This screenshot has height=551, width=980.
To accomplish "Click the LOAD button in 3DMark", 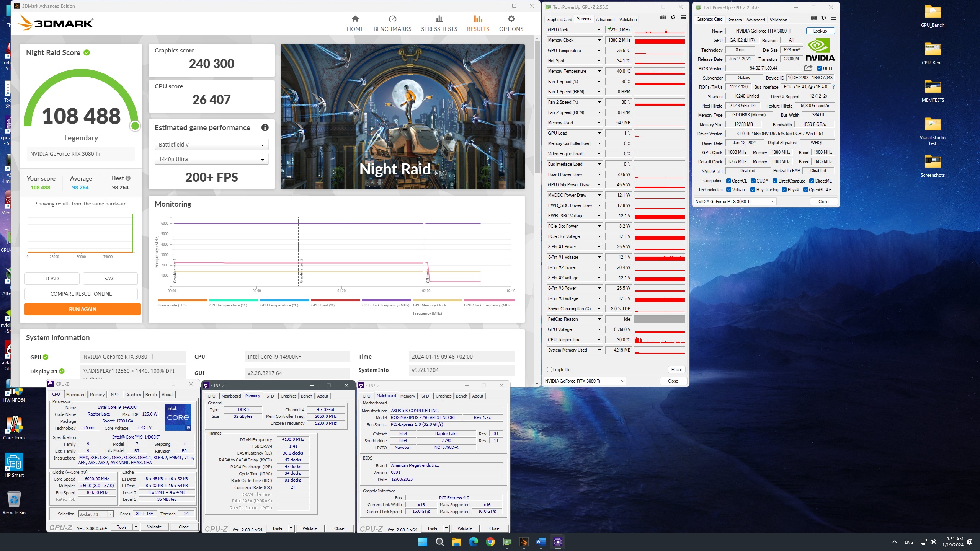I will click(x=52, y=279).
